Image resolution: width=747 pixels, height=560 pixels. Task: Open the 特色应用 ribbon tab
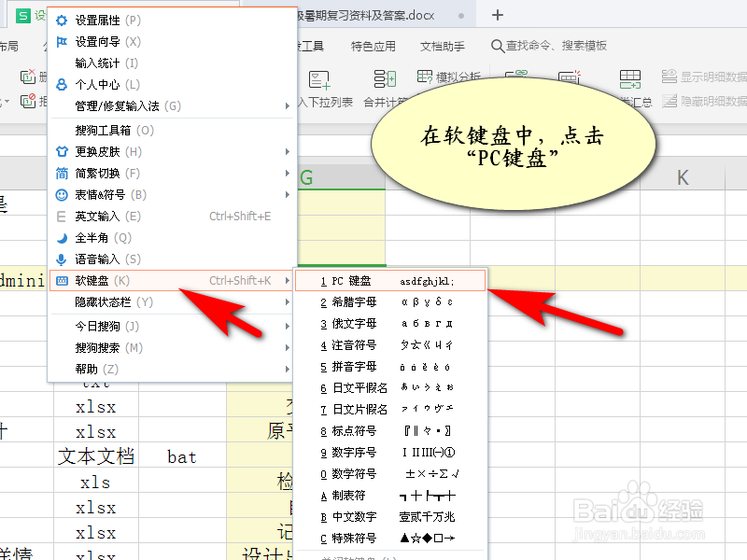[x=373, y=46]
